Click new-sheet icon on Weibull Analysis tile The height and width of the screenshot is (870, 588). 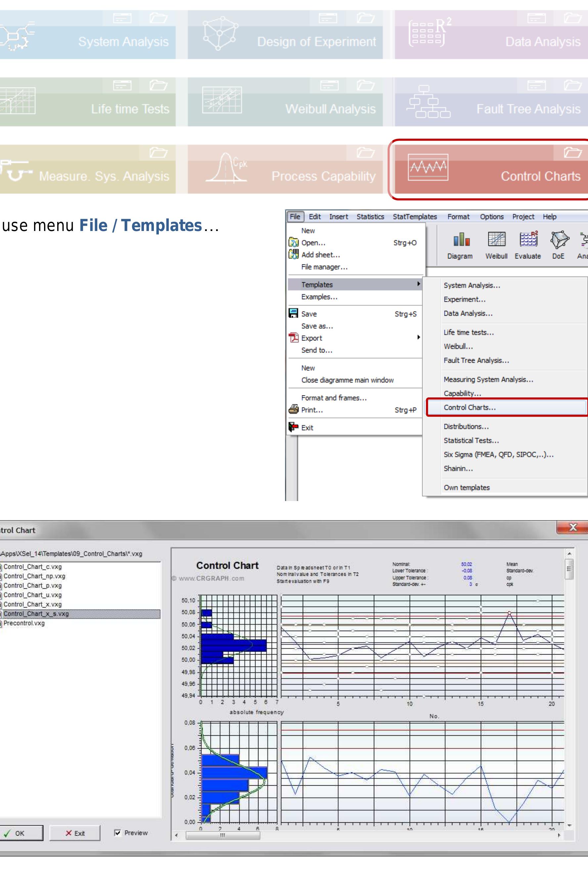pyautogui.click(x=329, y=85)
